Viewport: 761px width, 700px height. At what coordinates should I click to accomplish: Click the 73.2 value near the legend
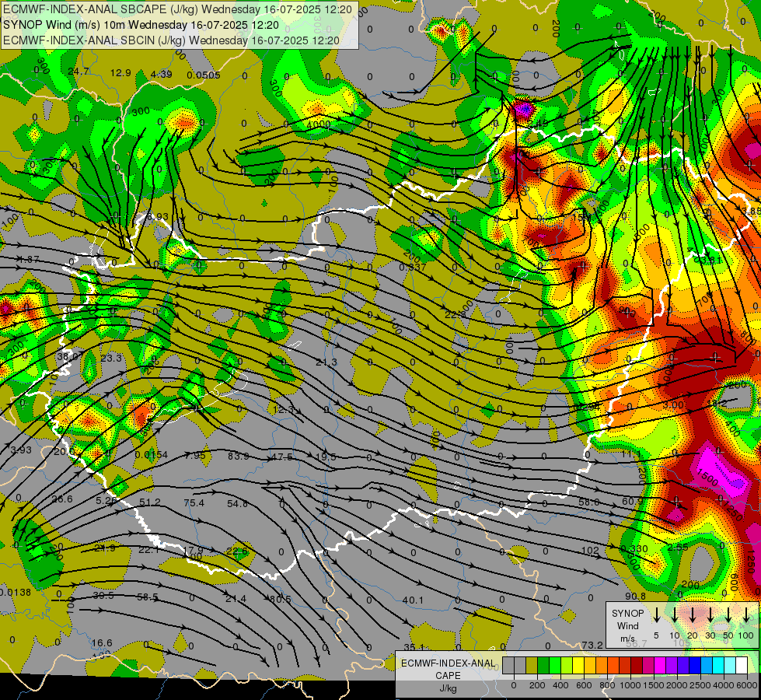click(x=592, y=645)
